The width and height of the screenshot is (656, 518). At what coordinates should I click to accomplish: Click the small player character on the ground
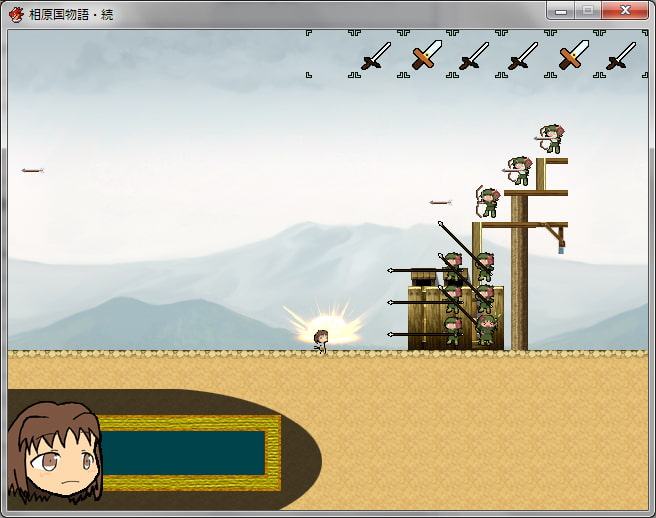321,341
